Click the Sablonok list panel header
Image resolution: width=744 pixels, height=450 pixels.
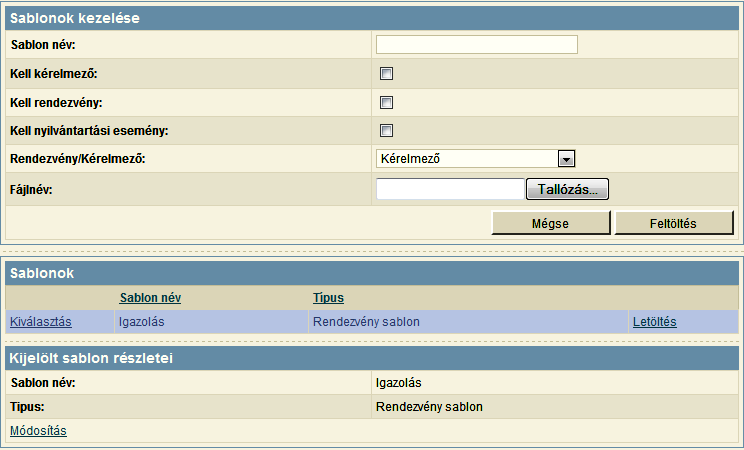coord(372,273)
